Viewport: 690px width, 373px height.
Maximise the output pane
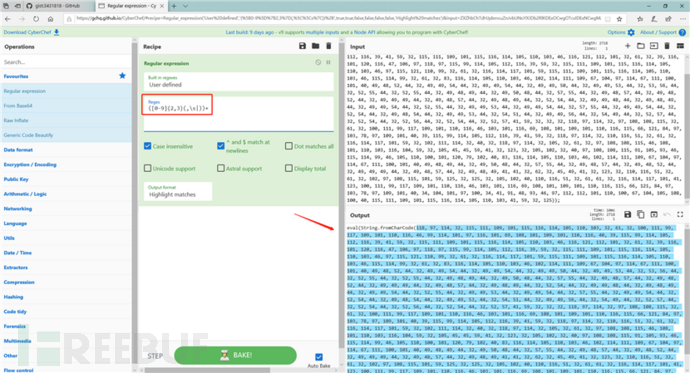(x=680, y=214)
